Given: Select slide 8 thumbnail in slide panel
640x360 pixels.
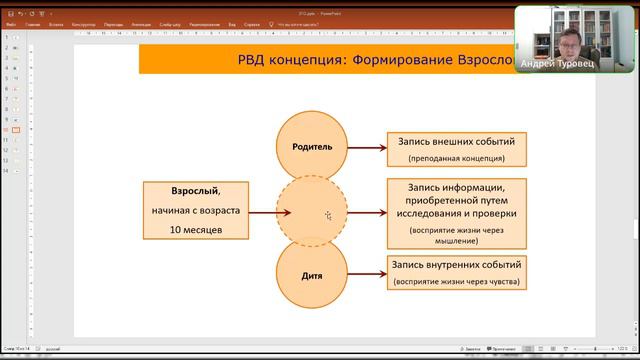Looking at the screenshot, I should [16, 109].
